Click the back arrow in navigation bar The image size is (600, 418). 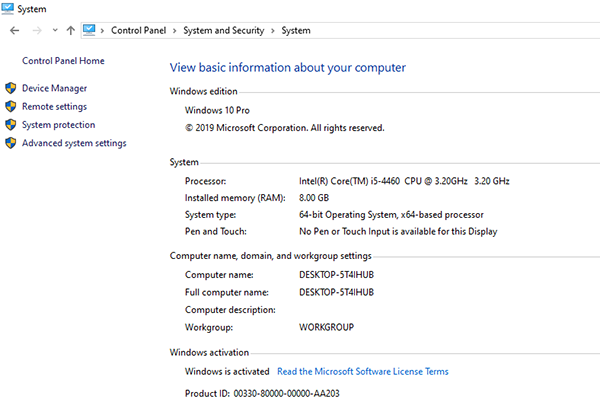click(x=13, y=31)
